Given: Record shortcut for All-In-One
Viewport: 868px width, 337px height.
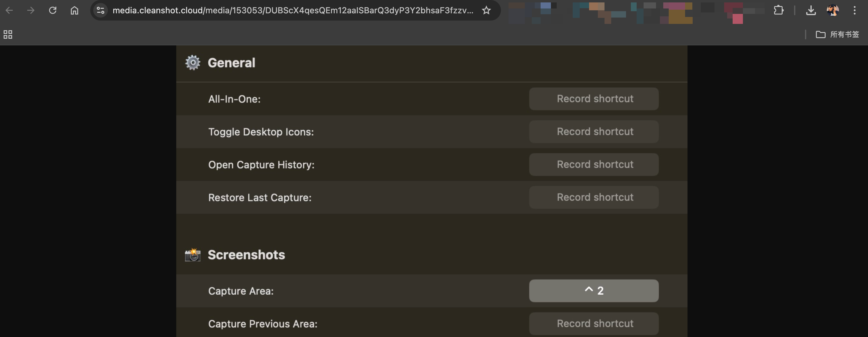Looking at the screenshot, I should (594, 99).
